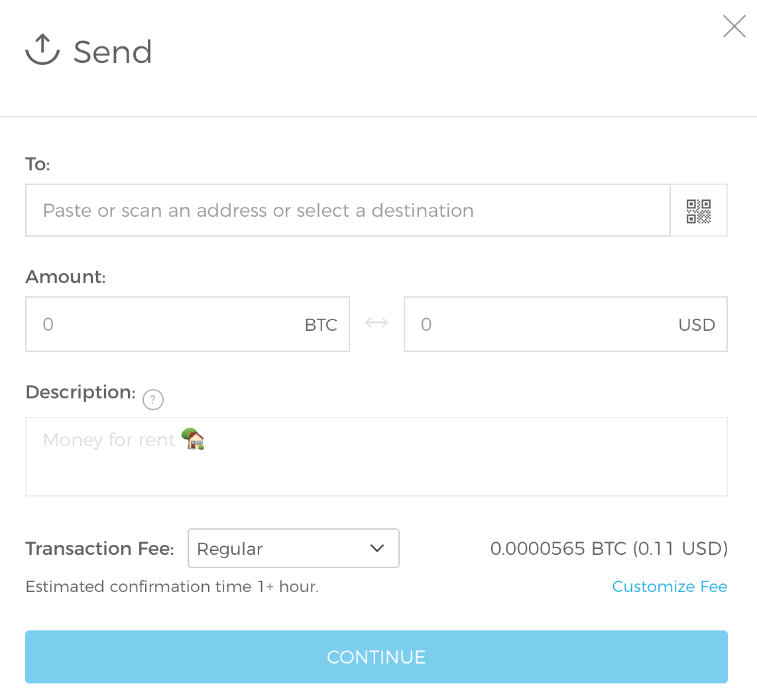Focus the To address input field

(347, 211)
